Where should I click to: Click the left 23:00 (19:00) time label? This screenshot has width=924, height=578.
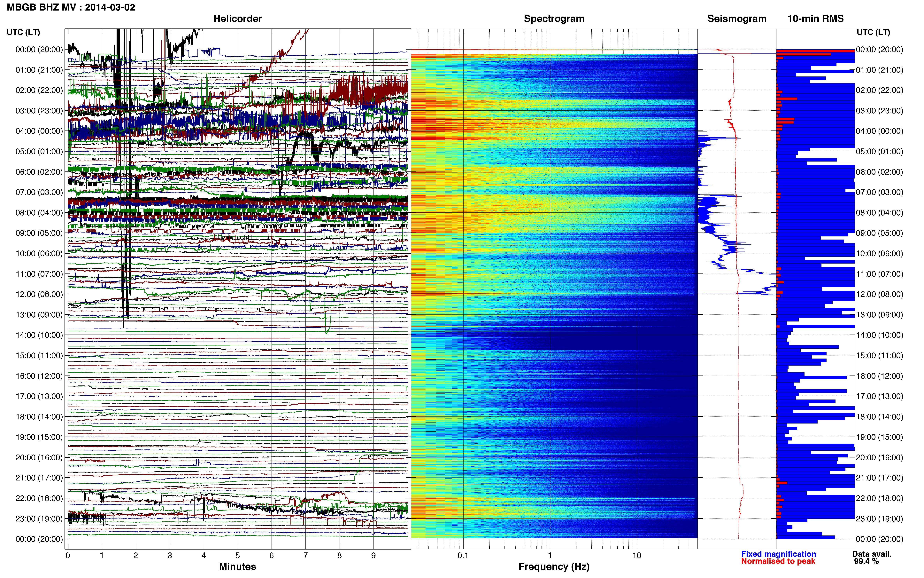pos(39,518)
